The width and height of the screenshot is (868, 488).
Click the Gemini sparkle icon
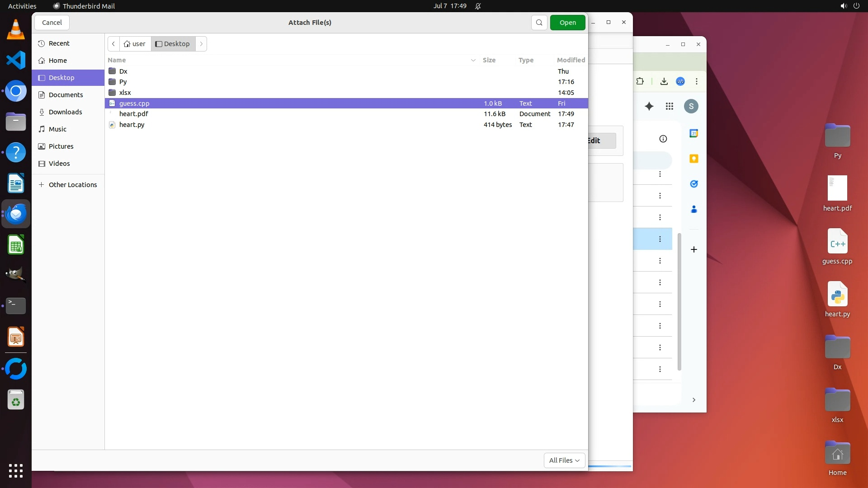pos(649,106)
